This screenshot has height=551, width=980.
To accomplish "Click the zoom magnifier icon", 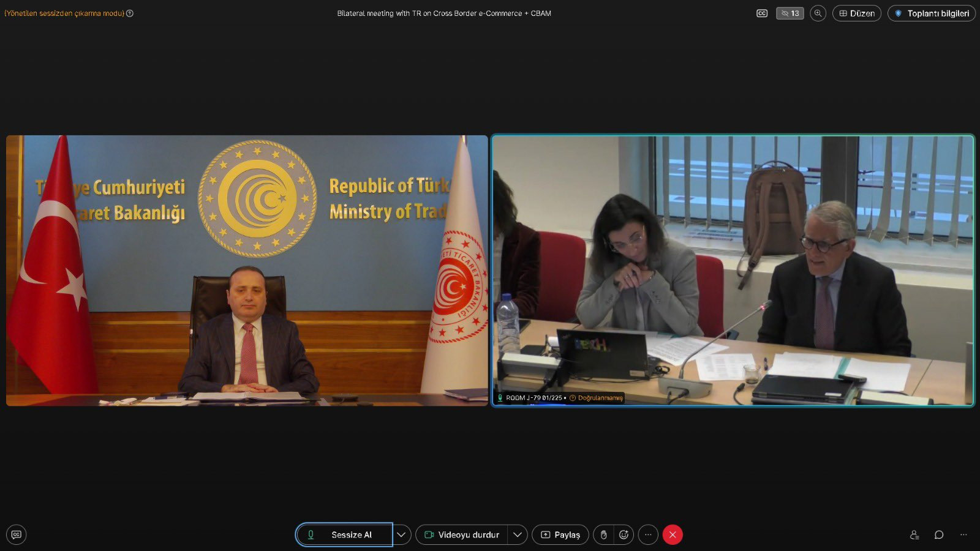I will 818,13.
